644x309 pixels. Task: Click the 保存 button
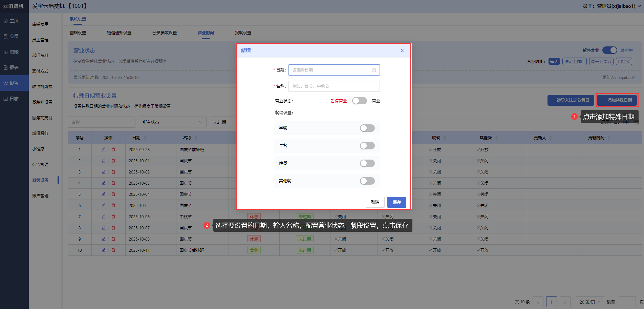tap(396, 202)
